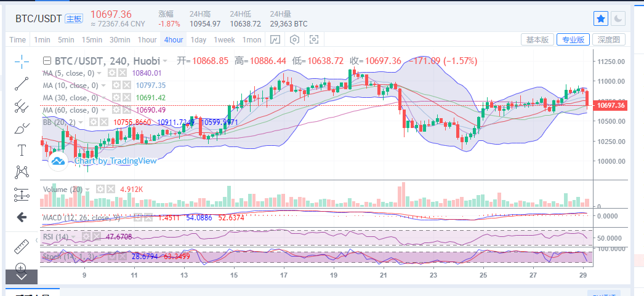
Task: Select the trend line drawing tool
Action: (x=22, y=83)
